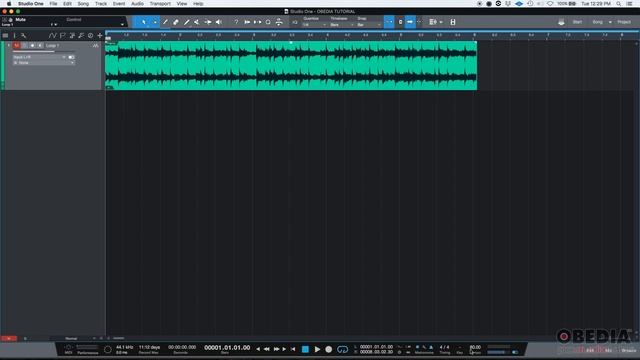Go to the Start page

click(577, 22)
